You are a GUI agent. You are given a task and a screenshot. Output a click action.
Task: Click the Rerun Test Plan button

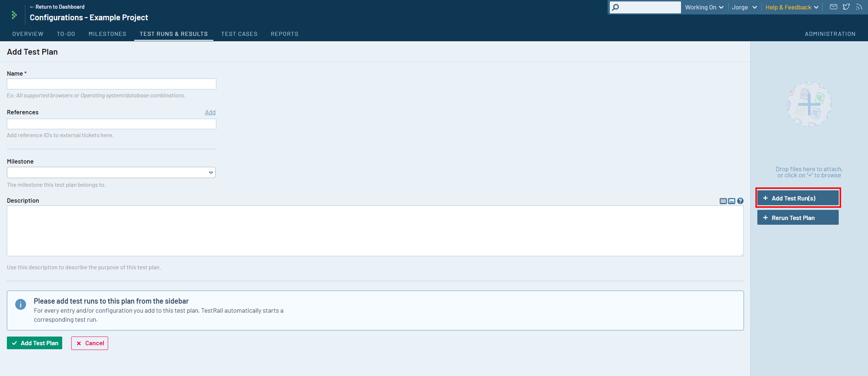[x=798, y=218]
